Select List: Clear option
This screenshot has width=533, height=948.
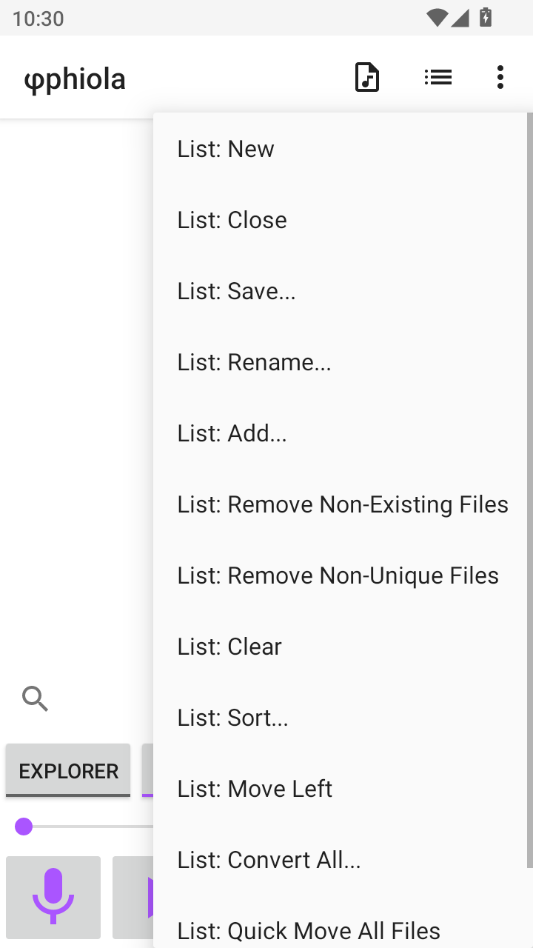(x=343, y=647)
